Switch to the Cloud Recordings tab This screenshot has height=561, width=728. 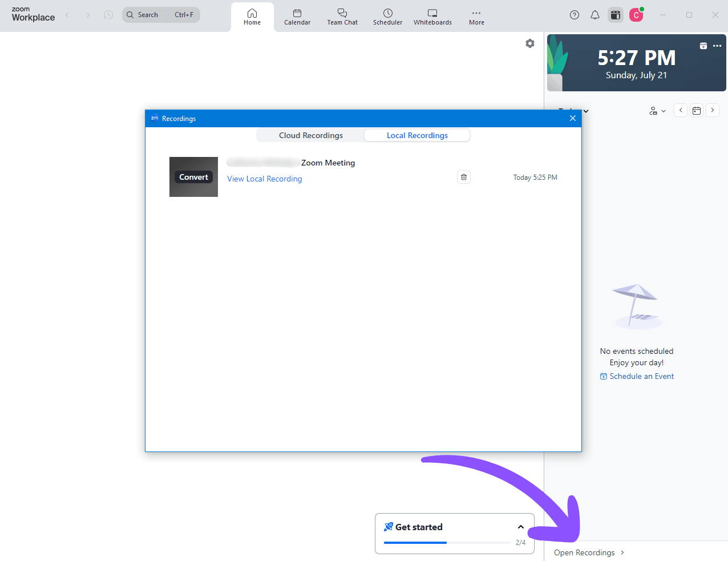point(310,135)
